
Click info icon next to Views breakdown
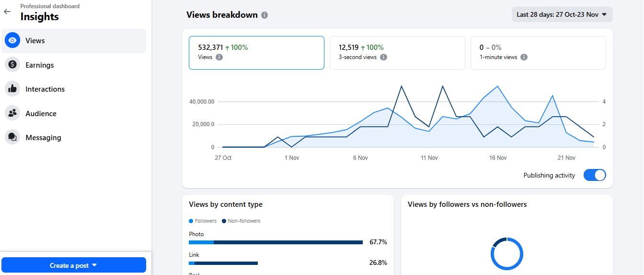tap(264, 15)
